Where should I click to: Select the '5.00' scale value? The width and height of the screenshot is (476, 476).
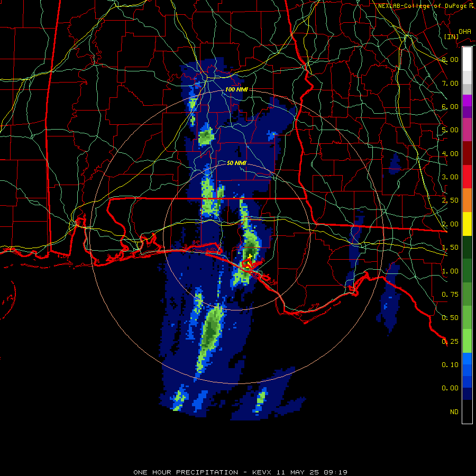pyautogui.click(x=450, y=130)
